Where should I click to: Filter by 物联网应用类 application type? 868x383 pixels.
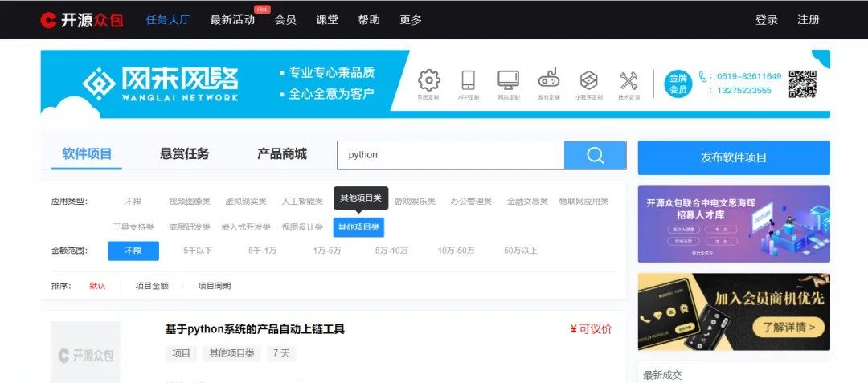[x=583, y=202]
